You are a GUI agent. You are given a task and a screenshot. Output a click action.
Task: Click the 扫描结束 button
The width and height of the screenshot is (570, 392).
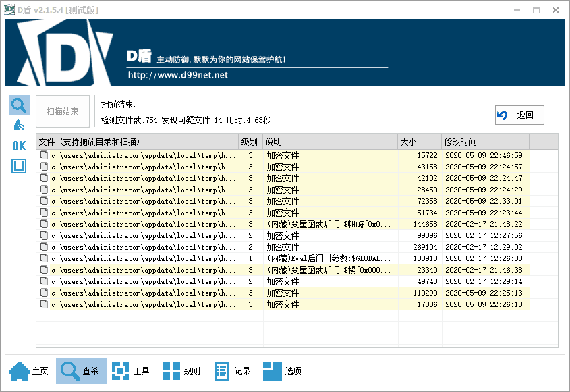pyautogui.click(x=63, y=111)
